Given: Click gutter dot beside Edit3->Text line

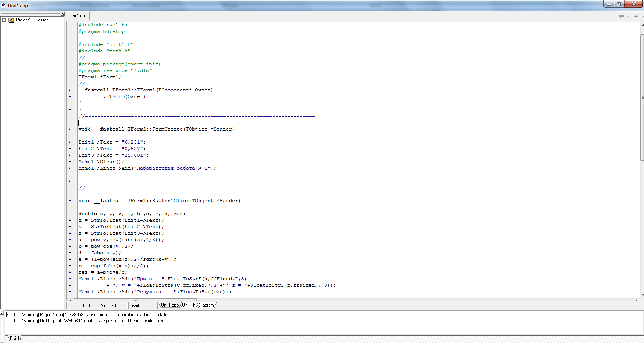Looking at the screenshot, I should pyautogui.click(x=70, y=155).
